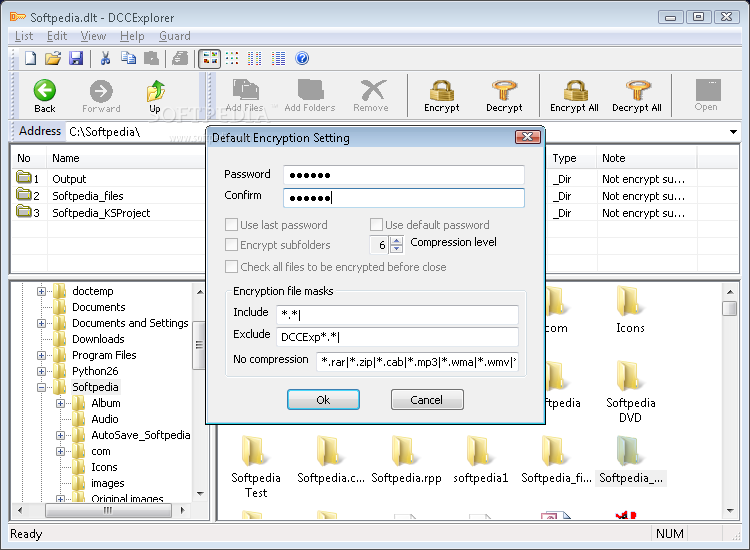Image resolution: width=750 pixels, height=550 pixels.
Task: Select the small icons view mode
Action: (x=232, y=58)
